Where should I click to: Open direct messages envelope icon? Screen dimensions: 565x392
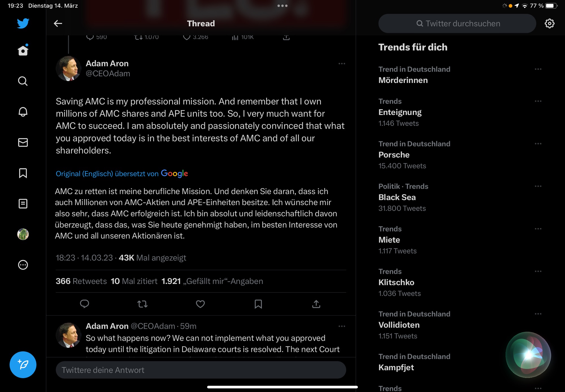[x=23, y=142]
